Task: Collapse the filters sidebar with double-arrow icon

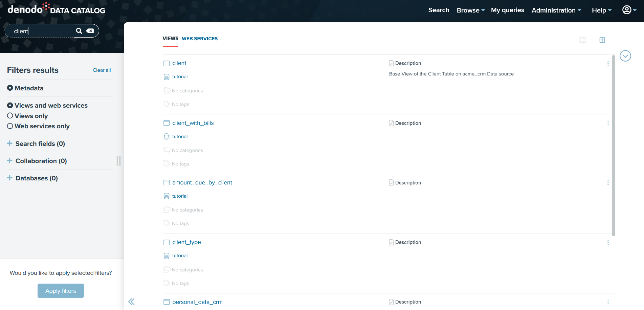Action: 131,302
